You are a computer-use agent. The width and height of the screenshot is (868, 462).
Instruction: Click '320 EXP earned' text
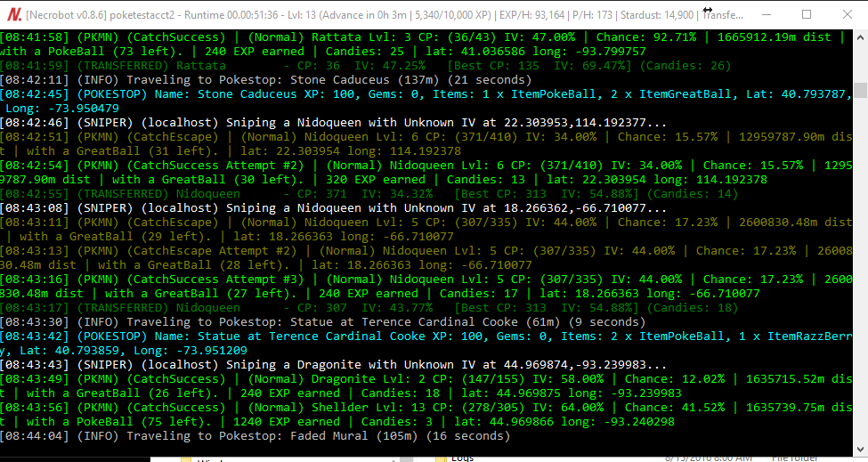(x=376, y=180)
